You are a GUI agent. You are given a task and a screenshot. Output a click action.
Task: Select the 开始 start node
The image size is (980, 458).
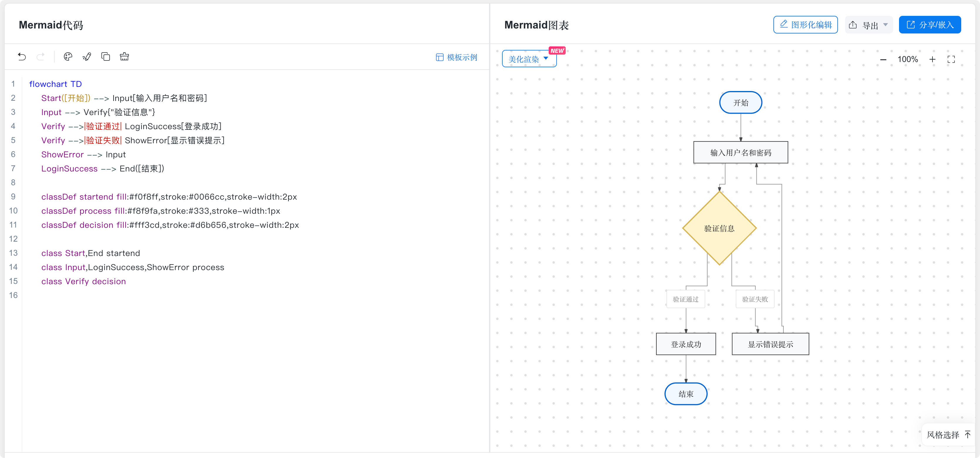(740, 102)
